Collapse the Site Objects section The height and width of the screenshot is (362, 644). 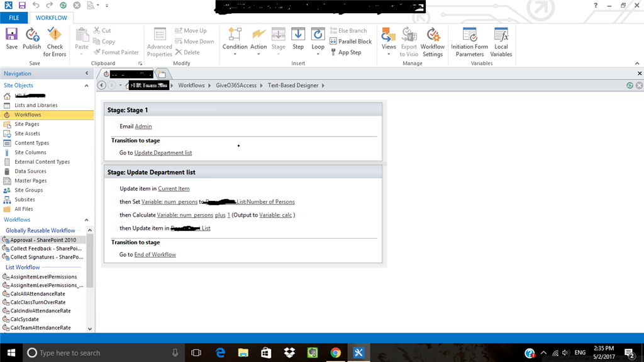pos(87,86)
